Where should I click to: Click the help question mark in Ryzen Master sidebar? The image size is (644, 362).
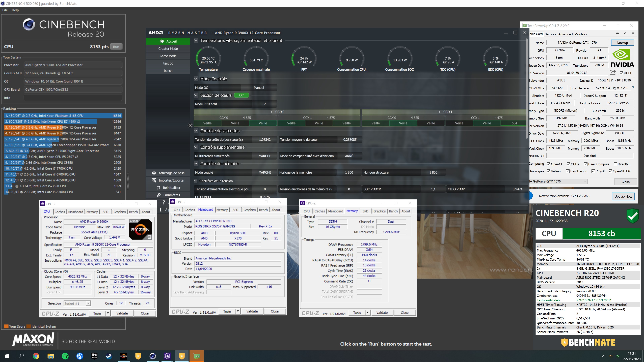[x=164, y=202]
